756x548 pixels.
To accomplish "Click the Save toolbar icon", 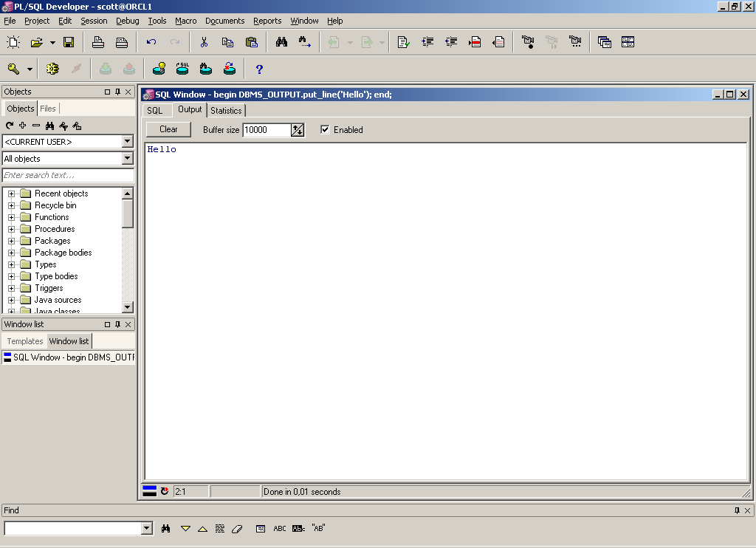I will [x=69, y=42].
